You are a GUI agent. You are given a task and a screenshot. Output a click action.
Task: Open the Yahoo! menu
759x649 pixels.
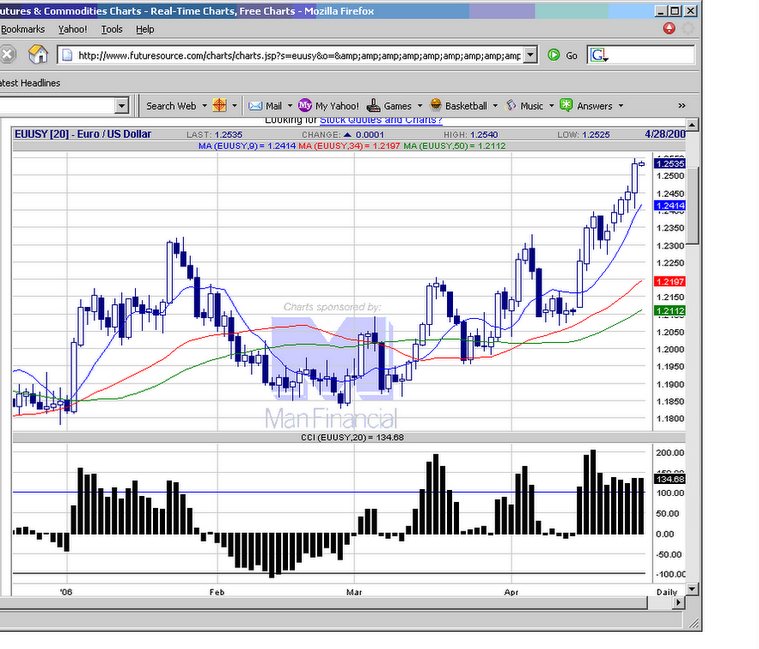pos(73,30)
